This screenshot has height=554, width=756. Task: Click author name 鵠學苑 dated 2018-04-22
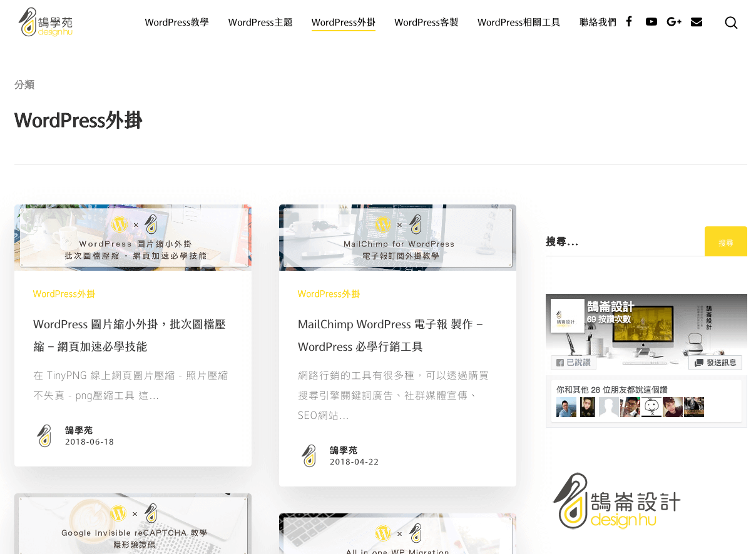click(x=344, y=450)
